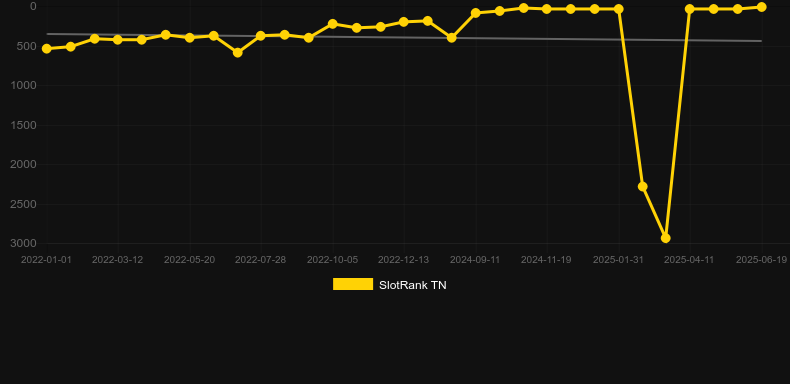Select the data point above 2022-10-05
The height and width of the screenshot is (384, 790).
click(x=333, y=24)
